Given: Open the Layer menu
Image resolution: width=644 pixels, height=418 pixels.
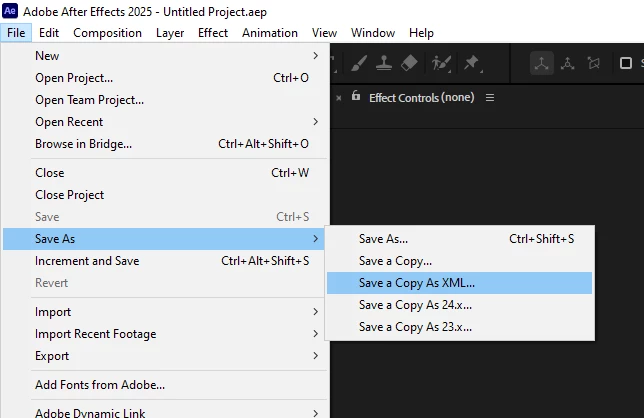Looking at the screenshot, I should coord(170,33).
